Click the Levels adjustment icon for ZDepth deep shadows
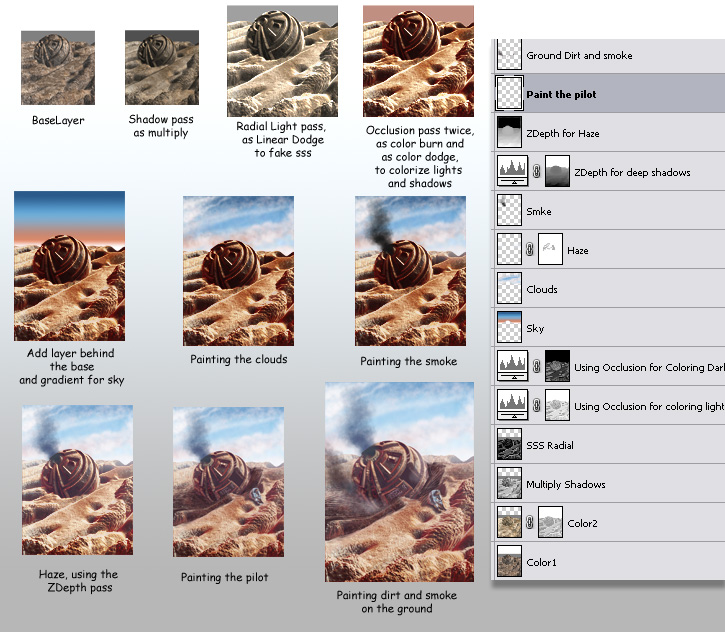Image resolution: width=725 pixels, height=632 pixels. [511, 171]
